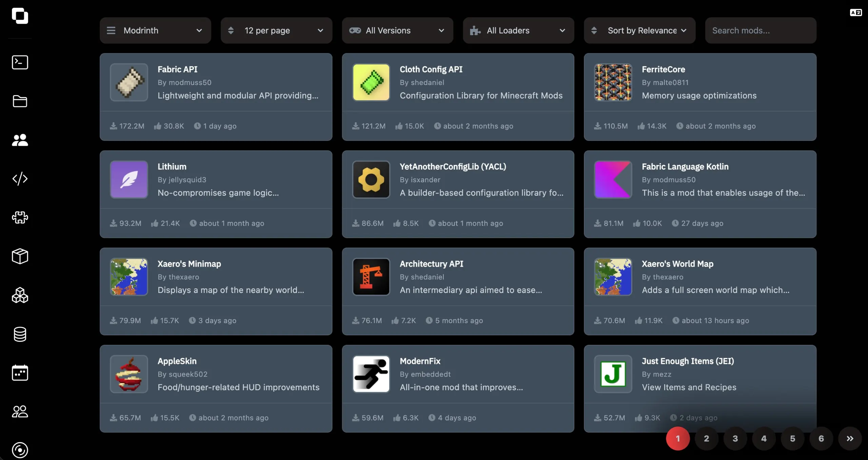Open the players icon in sidebar
The image size is (868, 460).
[x=20, y=140]
